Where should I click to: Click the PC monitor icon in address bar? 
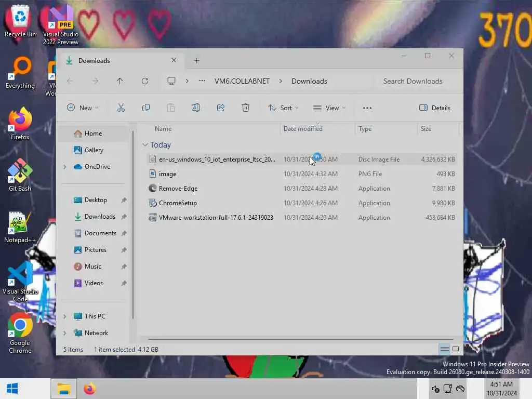pos(171,81)
